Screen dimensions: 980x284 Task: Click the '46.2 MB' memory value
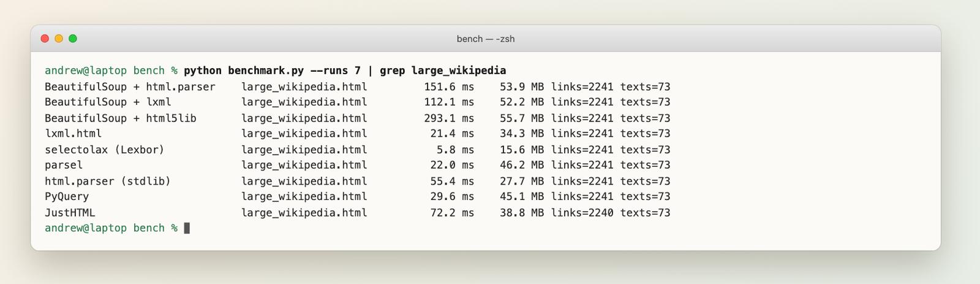coord(522,165)
